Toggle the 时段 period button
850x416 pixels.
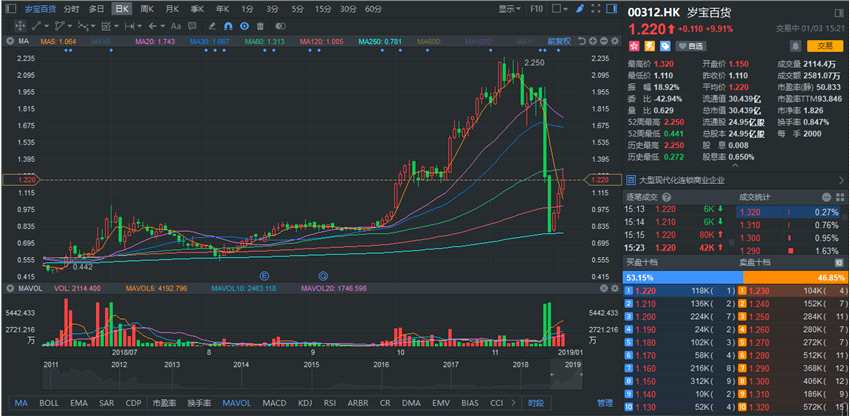(x=536, y=403)
